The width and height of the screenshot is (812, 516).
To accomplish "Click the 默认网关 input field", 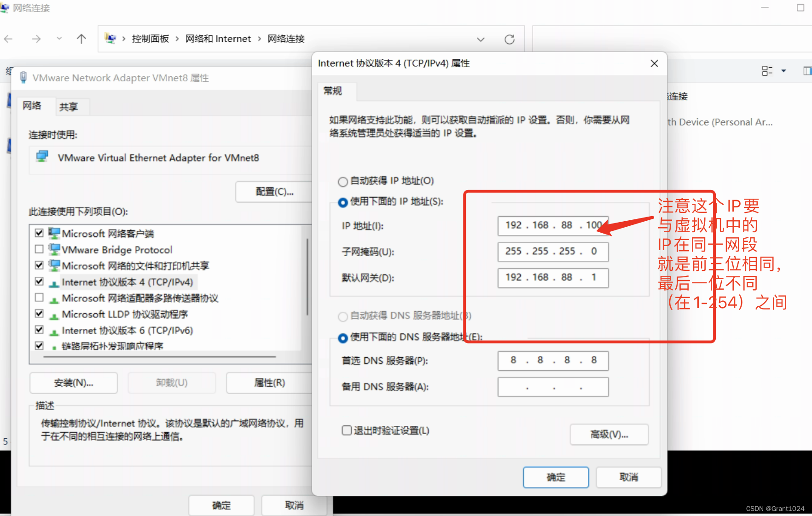I will click(x=553, y=278).
